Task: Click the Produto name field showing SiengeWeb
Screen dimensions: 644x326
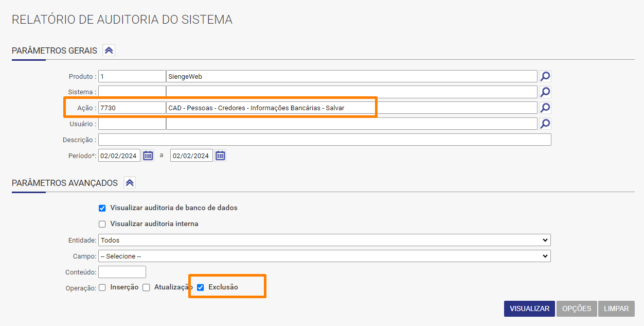Action: 352,77
